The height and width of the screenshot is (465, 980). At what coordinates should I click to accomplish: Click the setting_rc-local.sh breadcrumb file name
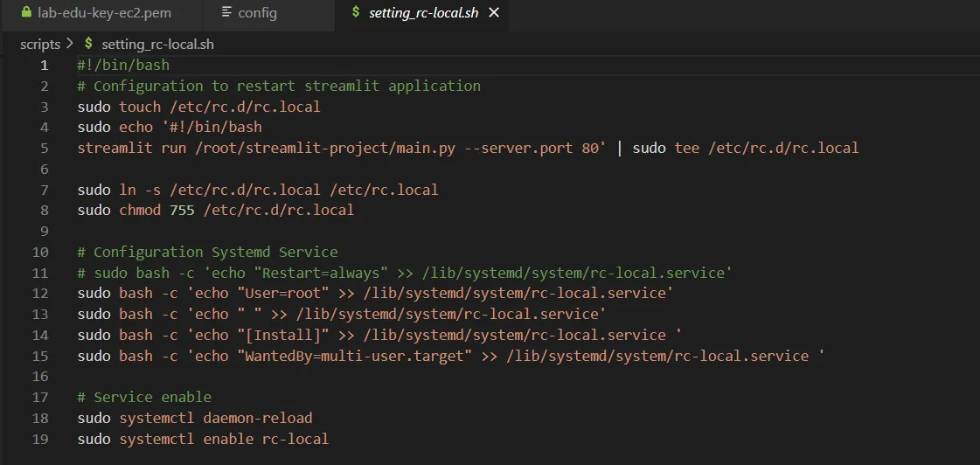click(157, 45)
